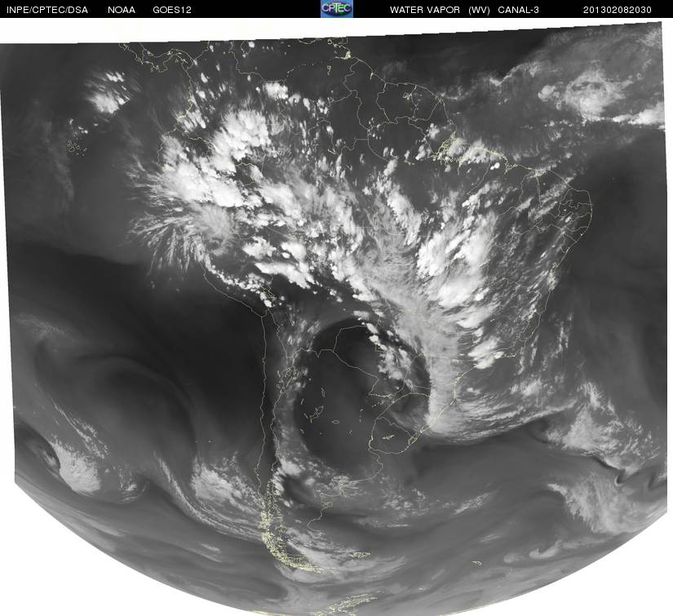Click the (WV) abbreviation in header
This screenshot has height=616, width=673.
[479, 10]
